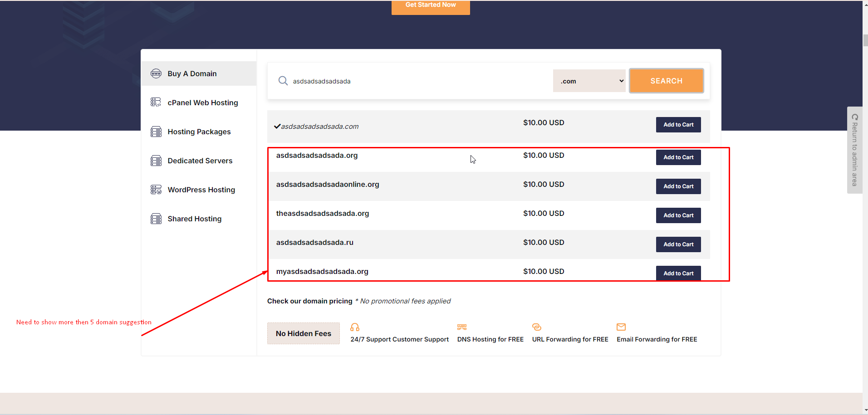868x415 pixels.
Task: Click the Hosting Packages icon
Action: click(x=156, y=132)
